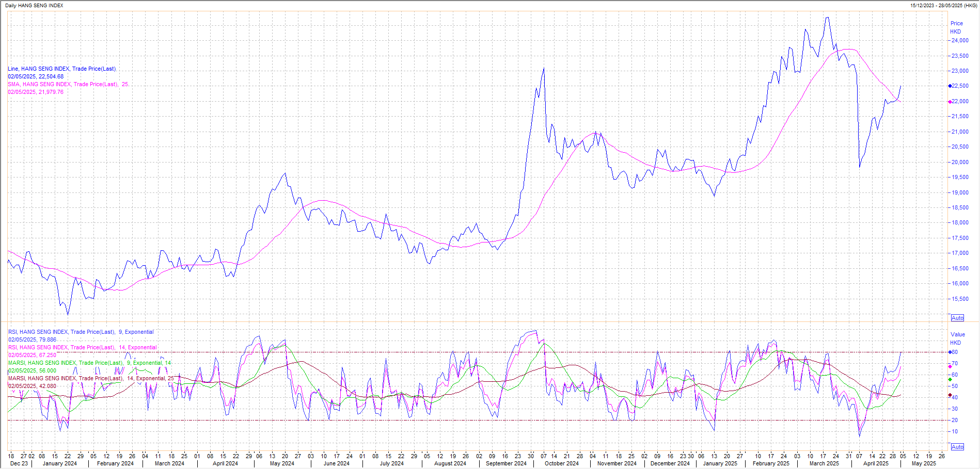Click the legend value '02/05/2025, 22,504.68'

(36, 76)
